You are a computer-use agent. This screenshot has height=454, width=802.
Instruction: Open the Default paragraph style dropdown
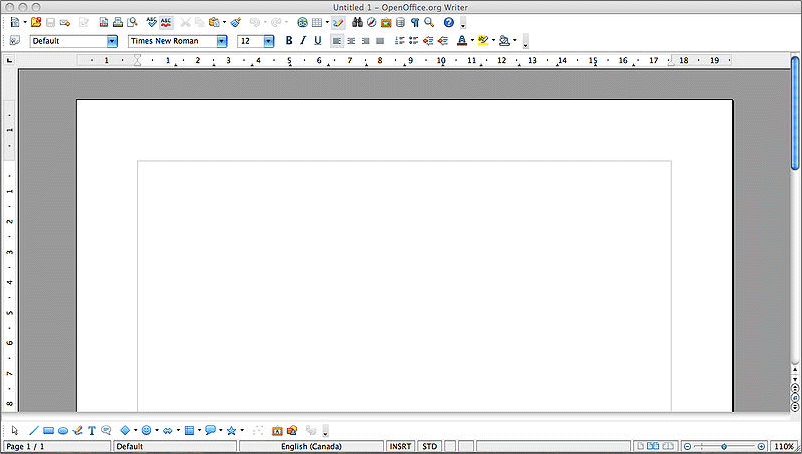pyautogui.click(x=112, y=41)
